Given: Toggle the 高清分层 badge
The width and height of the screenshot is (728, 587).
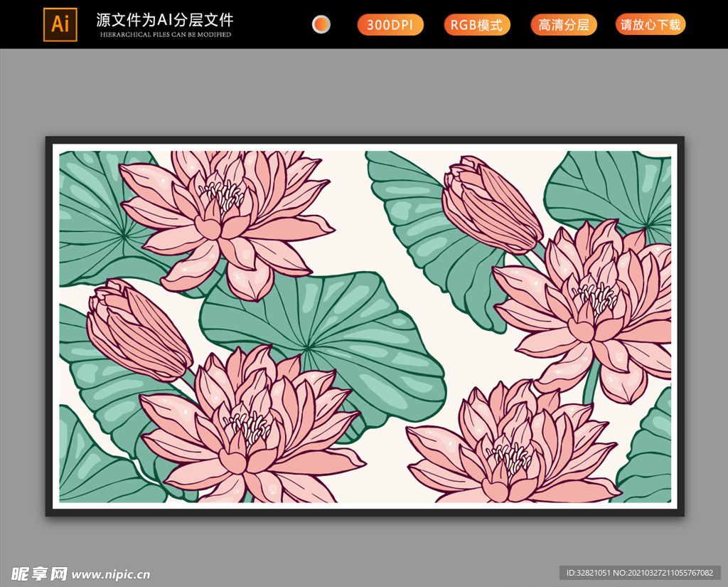Looking at the screenshot, I should tap(563, 24).
